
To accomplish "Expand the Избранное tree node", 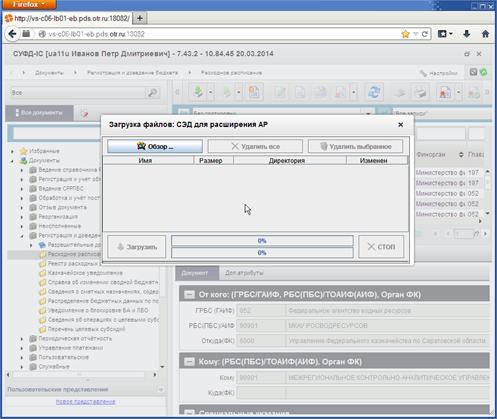I will [x=12, y=151].
